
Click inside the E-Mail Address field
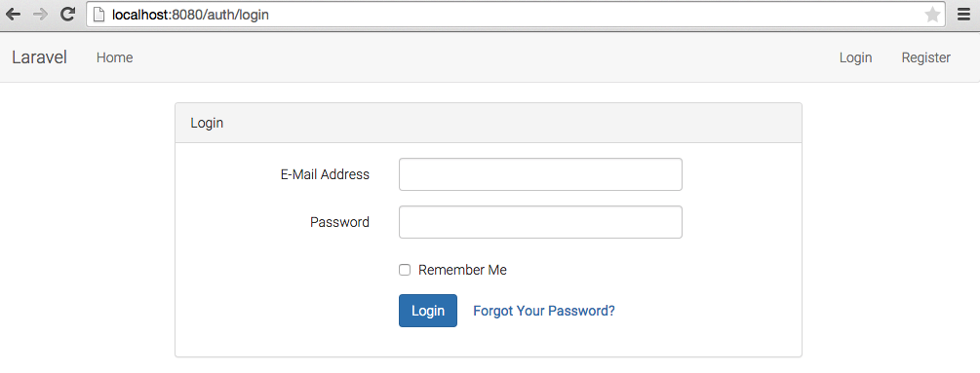point(540,174)
